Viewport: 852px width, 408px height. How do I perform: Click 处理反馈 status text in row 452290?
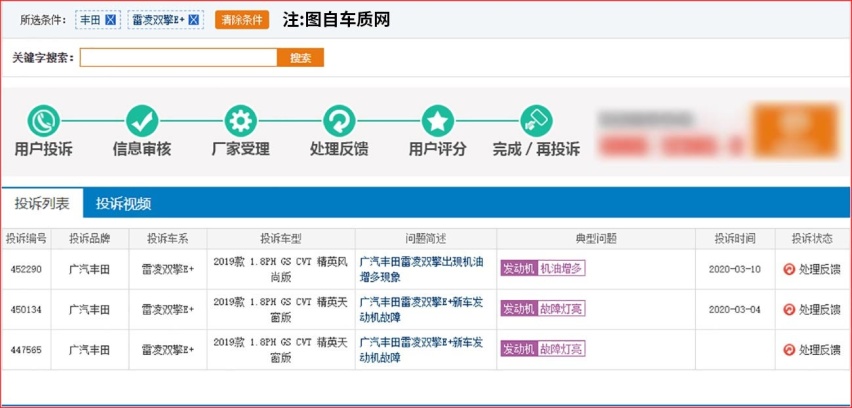pyautogui.click(x=819, y=269)
